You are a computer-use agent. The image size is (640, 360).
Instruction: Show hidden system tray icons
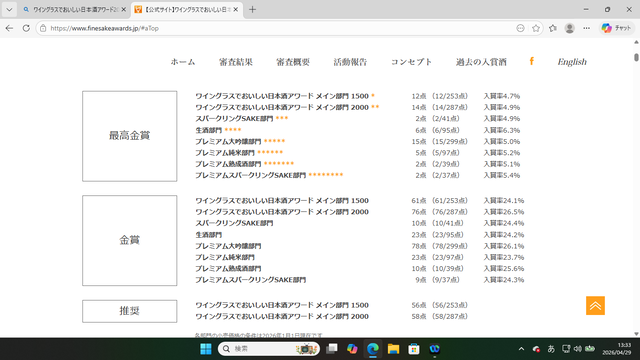[x=521, y=349]
